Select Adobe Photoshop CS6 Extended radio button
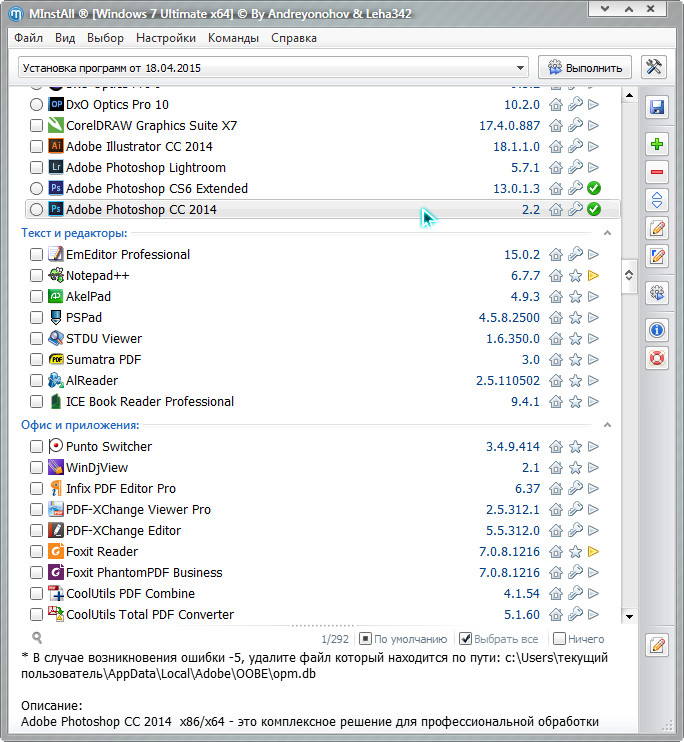The height and width of the screenshot is (742, 684). [x=36, y=188]
